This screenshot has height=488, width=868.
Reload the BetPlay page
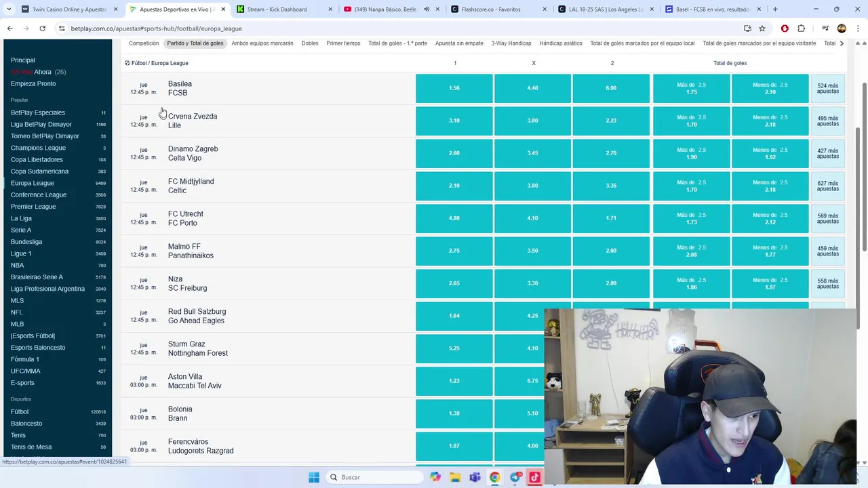42,28
